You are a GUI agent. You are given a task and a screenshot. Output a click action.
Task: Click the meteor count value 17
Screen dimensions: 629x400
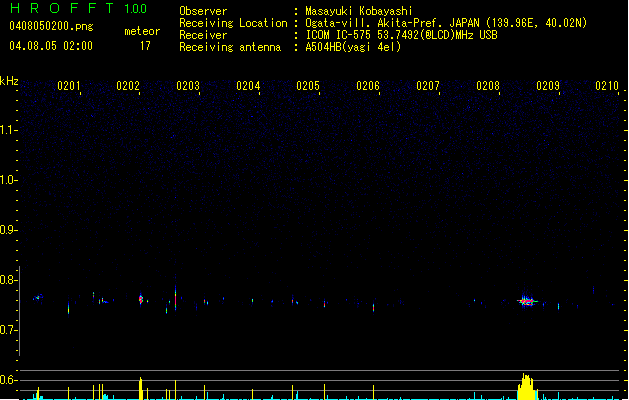point(145,46)
